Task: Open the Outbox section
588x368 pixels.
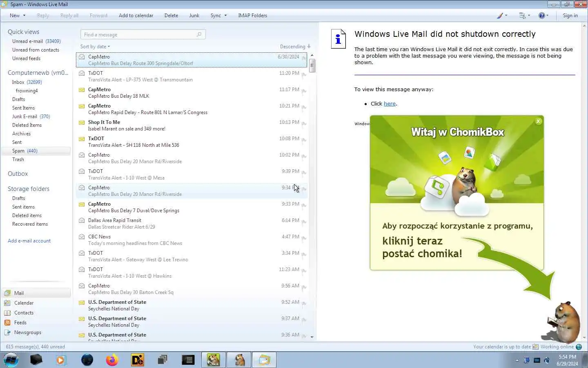Action: click(18, 174)
